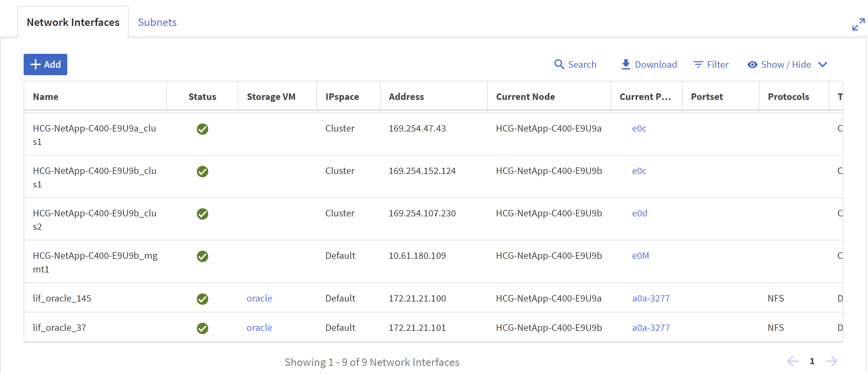The image size is (868, 373).
Task: Open oracle storage VM link for lif_oracle_145
Action: tap(259, 298)
